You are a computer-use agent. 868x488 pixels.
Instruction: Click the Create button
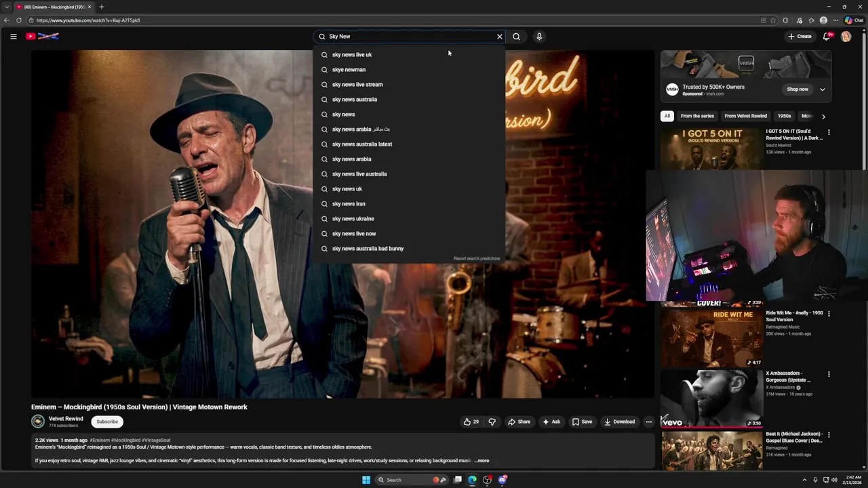tap(800, 37)
